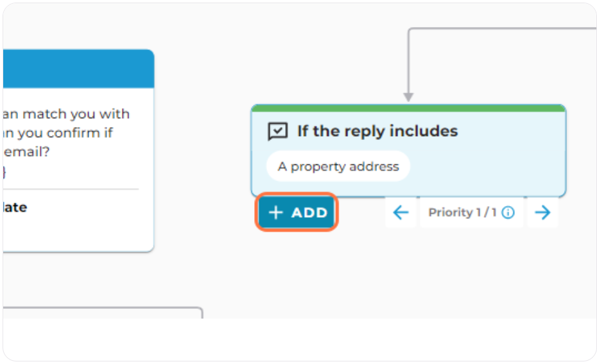Click the plus icon inside ADD button
Image resolution: width=597 pixels, height=364 pixels.
tap(275, 212)
